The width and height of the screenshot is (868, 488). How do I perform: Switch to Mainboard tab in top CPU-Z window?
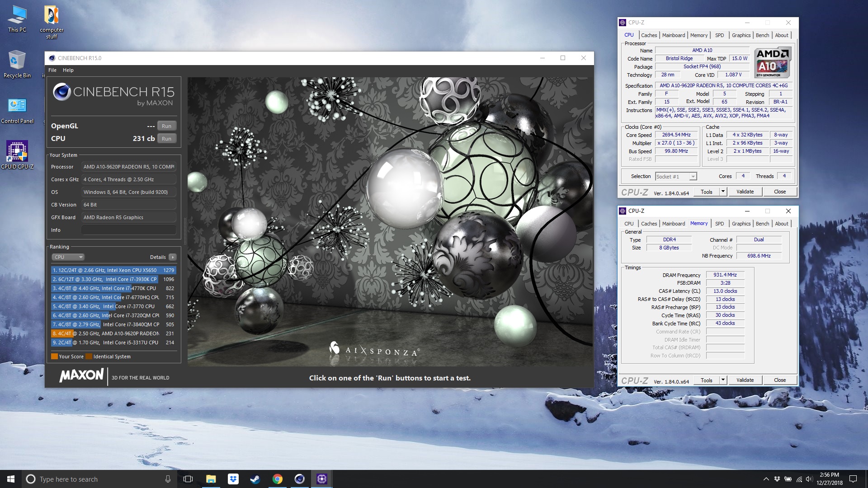click(674, 35)
